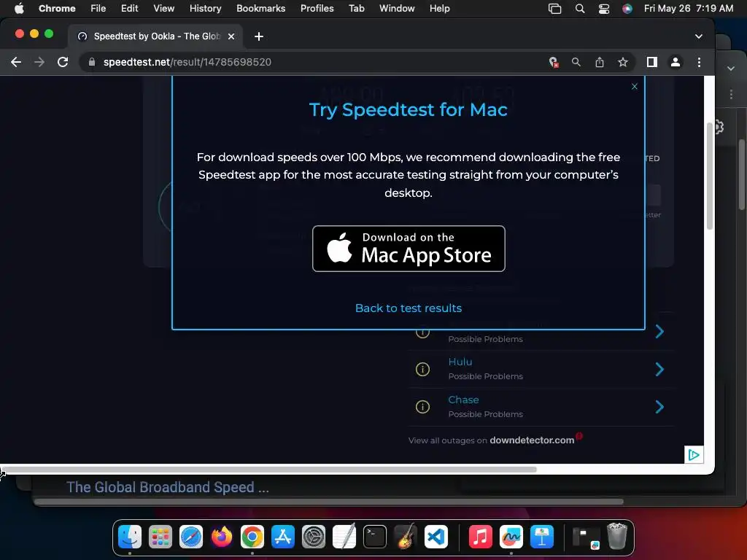Click the page's vertical scrollbar

(709, 176)
